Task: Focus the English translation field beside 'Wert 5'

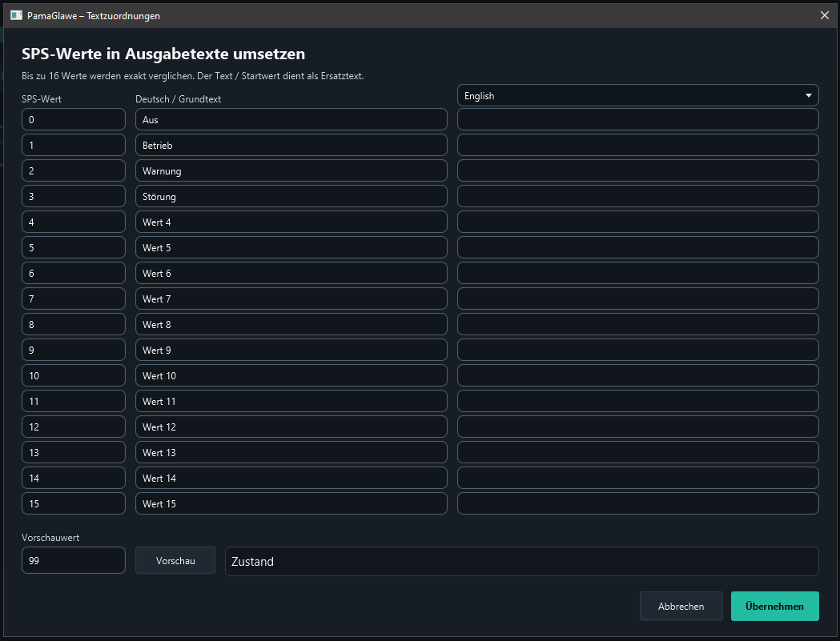Action: point(637,247)
